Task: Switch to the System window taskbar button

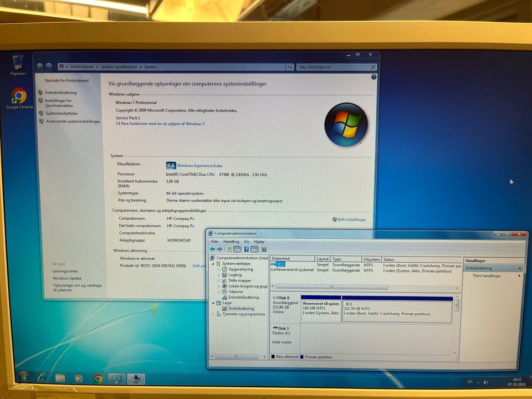Action: point(117,378)
